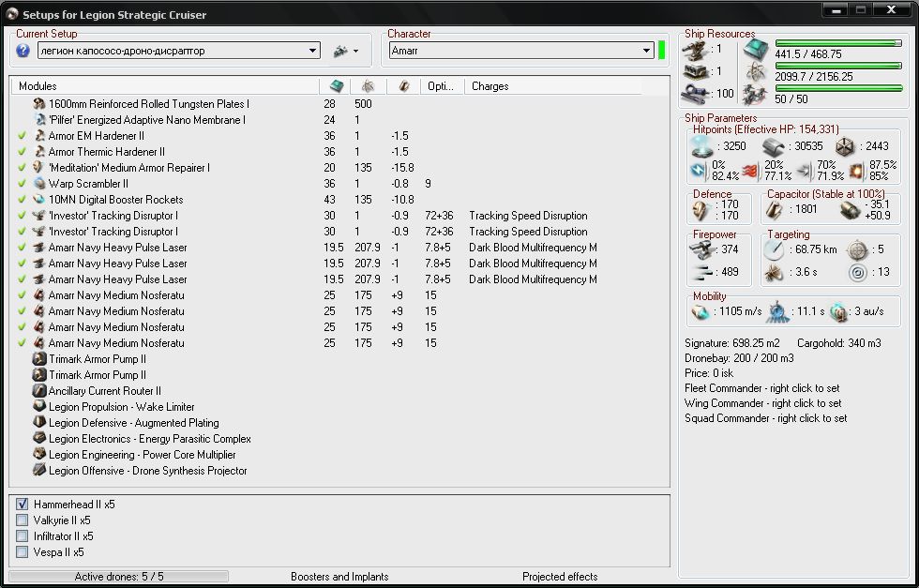Click the blue help question-mark icon
Viewport: 919px width, 588px height.
23,51
